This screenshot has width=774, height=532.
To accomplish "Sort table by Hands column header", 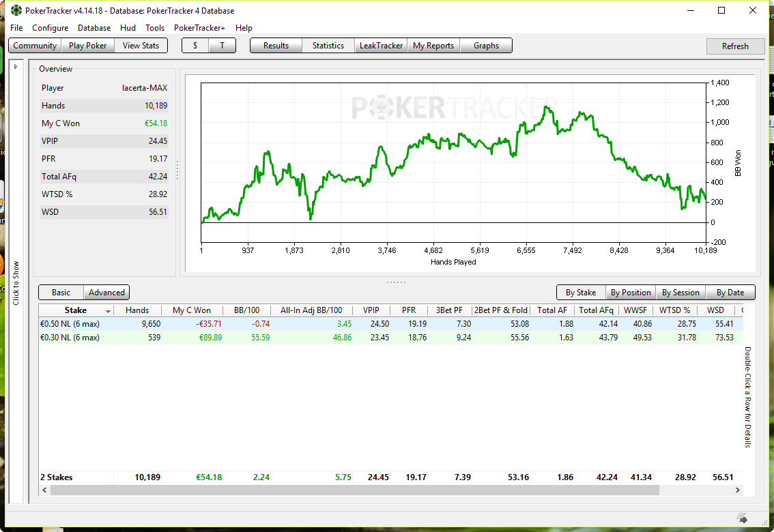I will pos(137,310).
